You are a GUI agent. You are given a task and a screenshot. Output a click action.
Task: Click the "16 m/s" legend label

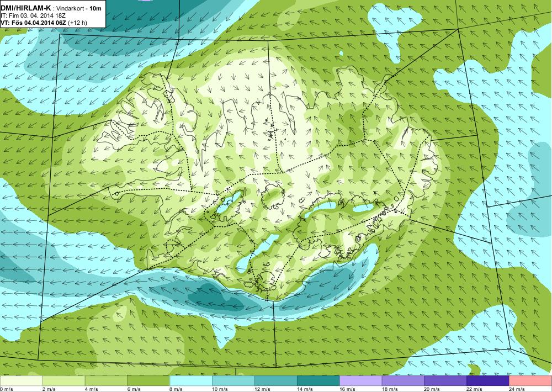coord(347,389)
